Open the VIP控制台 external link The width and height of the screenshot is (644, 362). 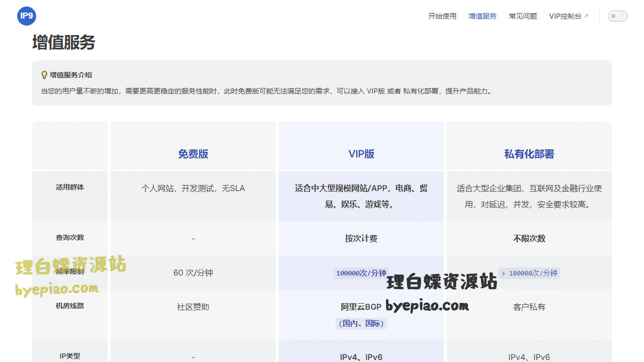click(569, 16)
